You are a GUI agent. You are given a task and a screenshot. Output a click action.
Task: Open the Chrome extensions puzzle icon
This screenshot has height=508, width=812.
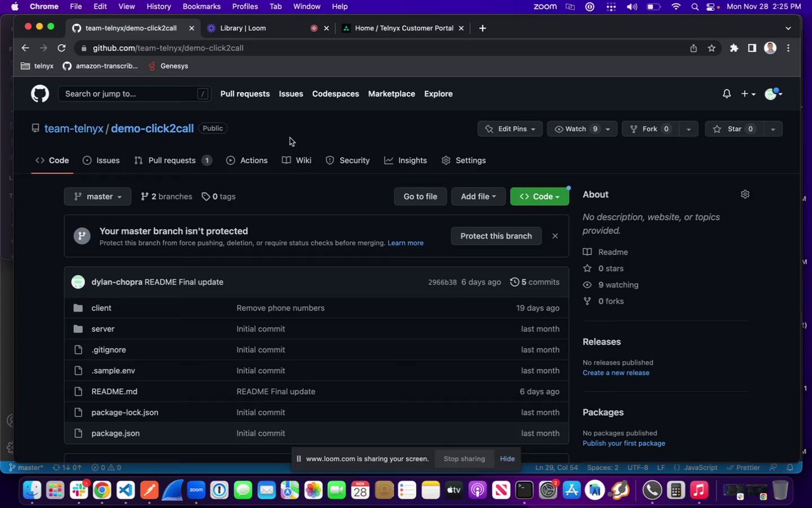pyautogui.click(x=734, y=48)
